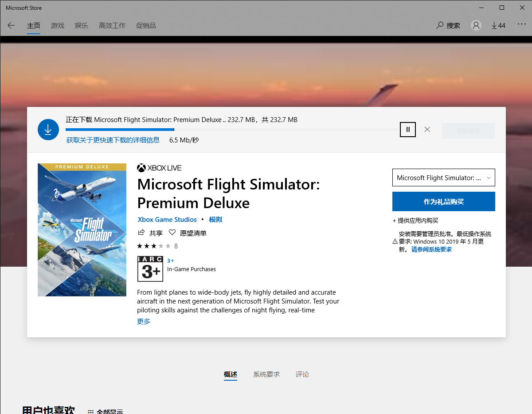
Task: Open the 娱乐 entertainment tab
Action: click(x=82, y=26)
